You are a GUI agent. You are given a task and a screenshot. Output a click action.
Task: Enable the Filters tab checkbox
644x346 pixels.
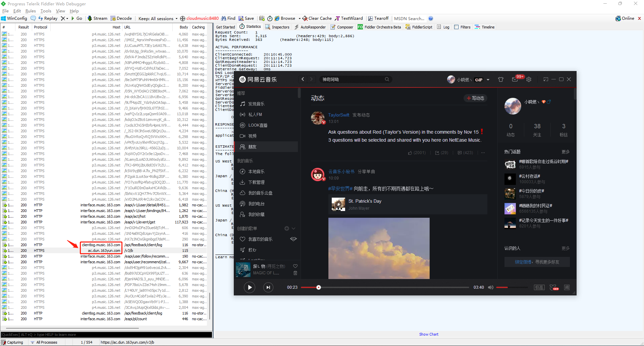(456, 27)
